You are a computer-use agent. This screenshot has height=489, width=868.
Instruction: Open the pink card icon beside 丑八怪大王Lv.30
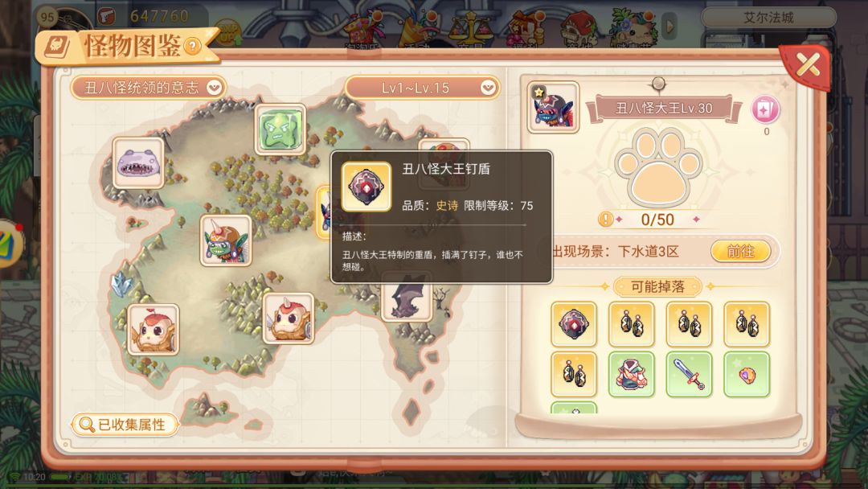tap(766, 109)
